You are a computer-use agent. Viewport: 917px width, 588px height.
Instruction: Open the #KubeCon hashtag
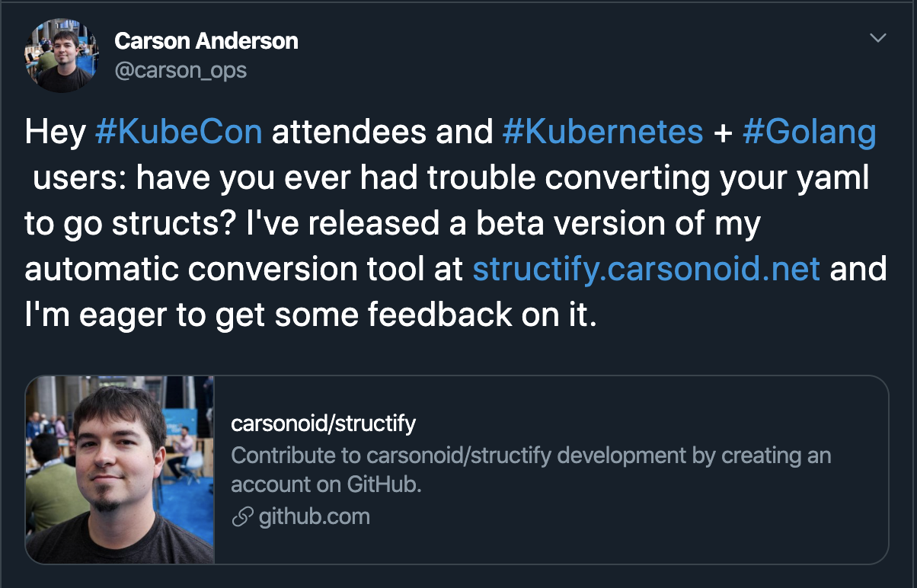click(178, 133)
